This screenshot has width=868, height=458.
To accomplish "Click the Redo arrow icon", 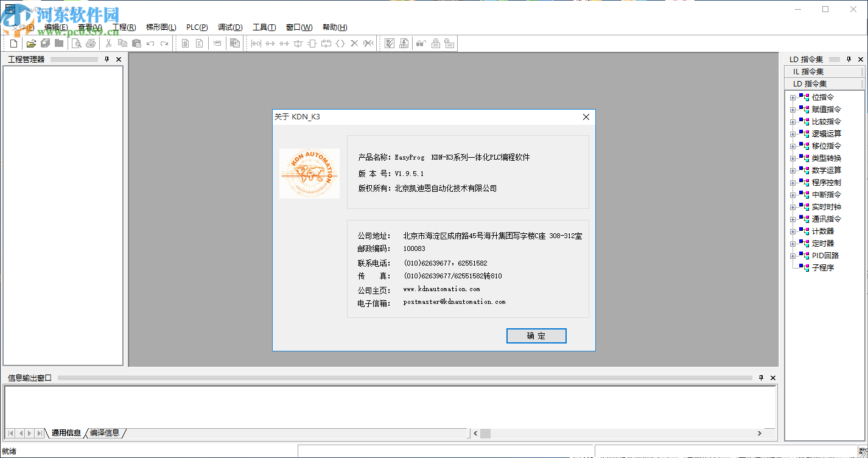I will click(x=164, y=43).
